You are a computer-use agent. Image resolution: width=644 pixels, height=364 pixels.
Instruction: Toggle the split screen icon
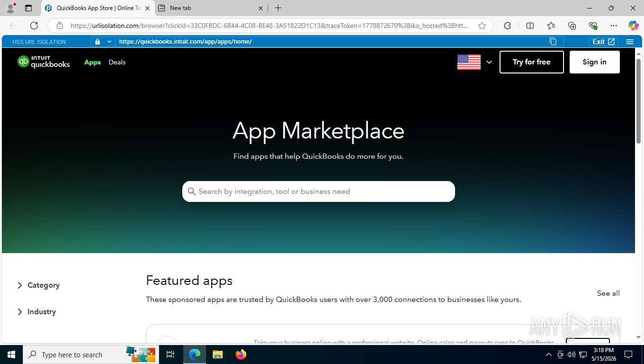point(530,26)
